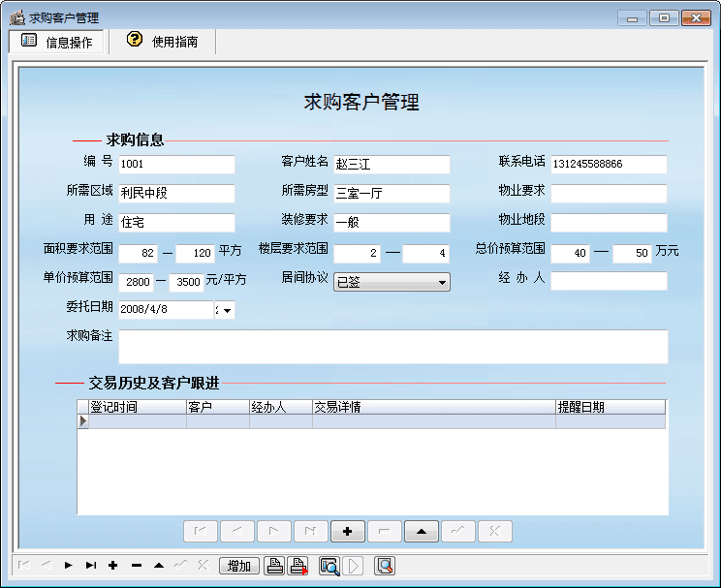Viewport: 721px width, 588px height.
Task: Open the 使用指南 tab
Action: click(x=163, y=42)
